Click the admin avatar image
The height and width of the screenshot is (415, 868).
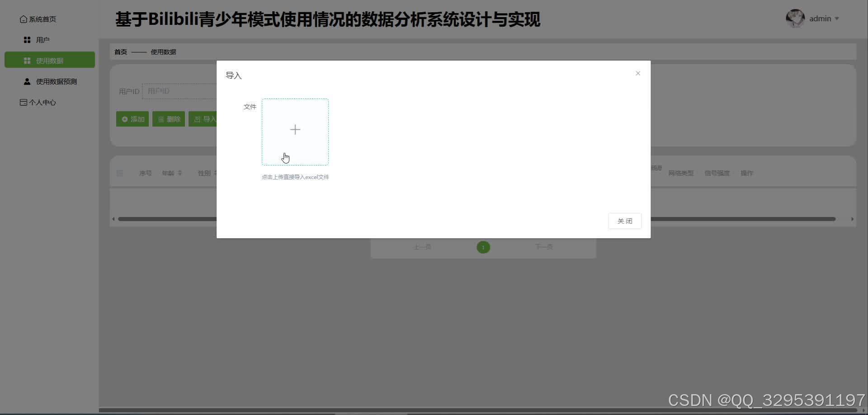[x=795, y=19]
